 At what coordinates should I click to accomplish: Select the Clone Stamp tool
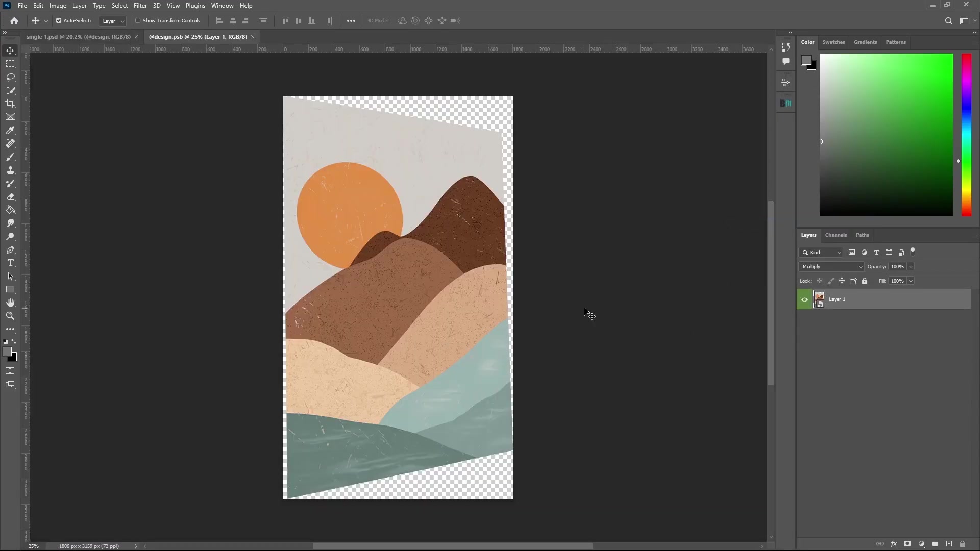[x=10, y=170]
